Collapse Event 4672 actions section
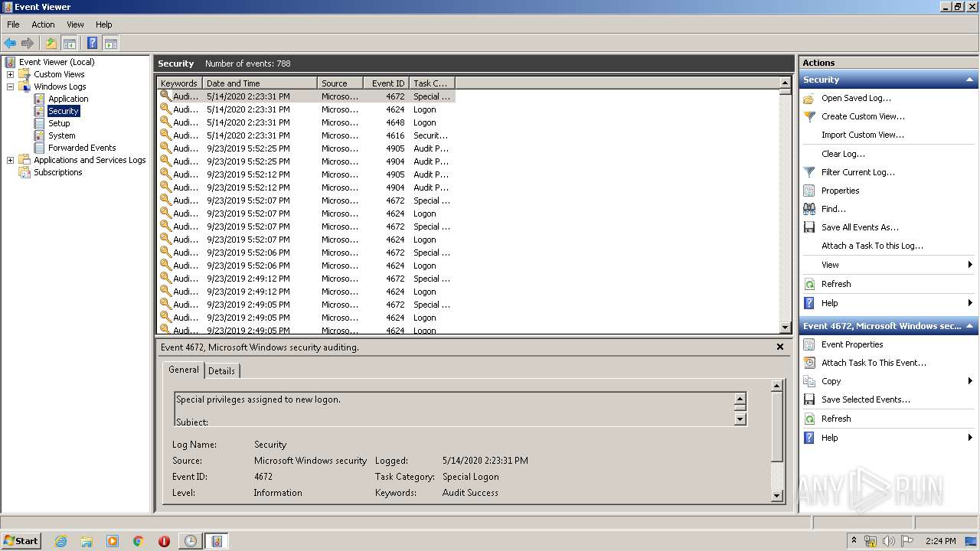This screenshot has height=551, width=980. (970, 326)
